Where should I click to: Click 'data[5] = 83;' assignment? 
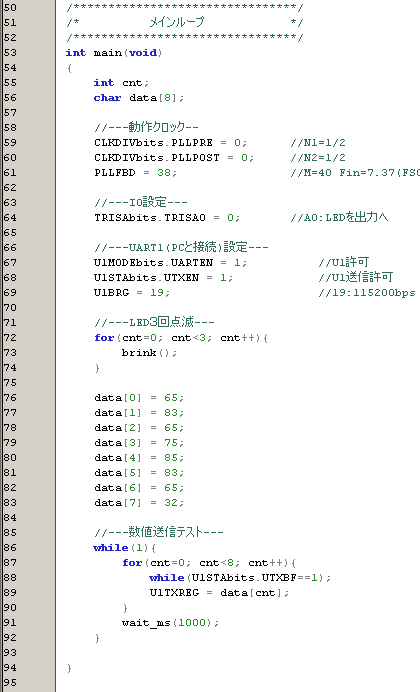[x=139, y=473]
